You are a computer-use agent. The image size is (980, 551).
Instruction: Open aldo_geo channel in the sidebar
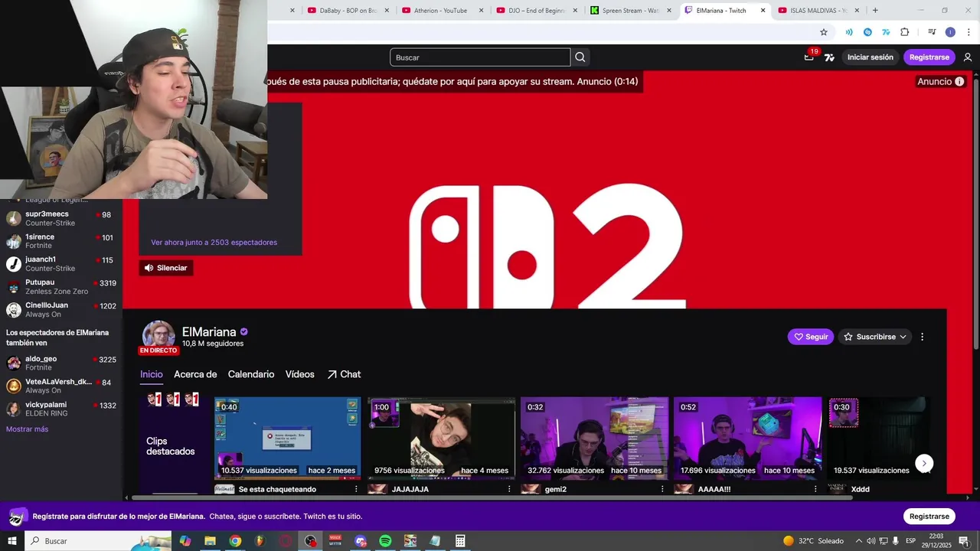pos(61,363)
